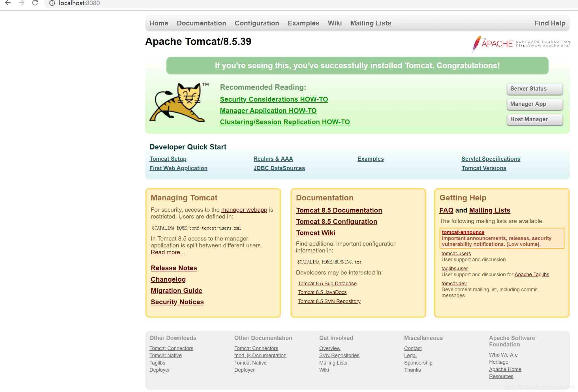Open Clustering/Session Replication HOW-TO link
This screenshot has width=578, height=392.
[x=285, y=122]
